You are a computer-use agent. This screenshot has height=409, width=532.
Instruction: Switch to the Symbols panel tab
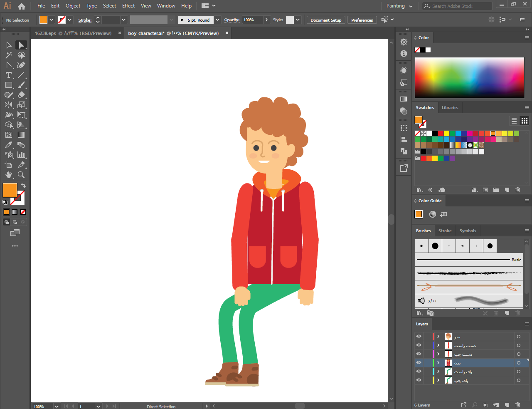point(468,231)
